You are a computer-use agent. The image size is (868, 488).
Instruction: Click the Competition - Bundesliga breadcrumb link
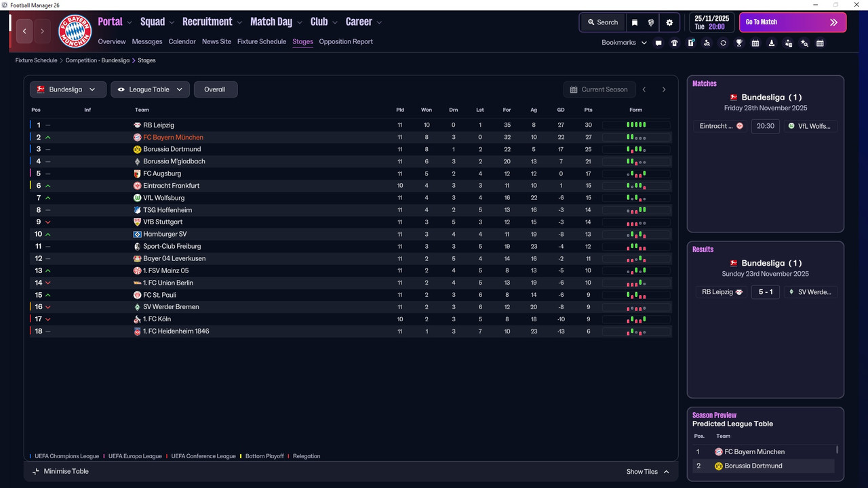(98, 60)
